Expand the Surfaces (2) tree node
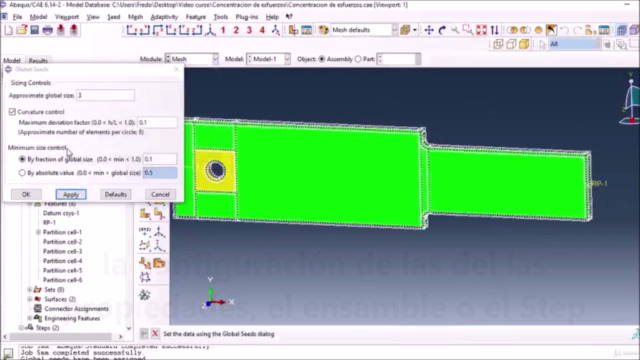 pos(29,299)
